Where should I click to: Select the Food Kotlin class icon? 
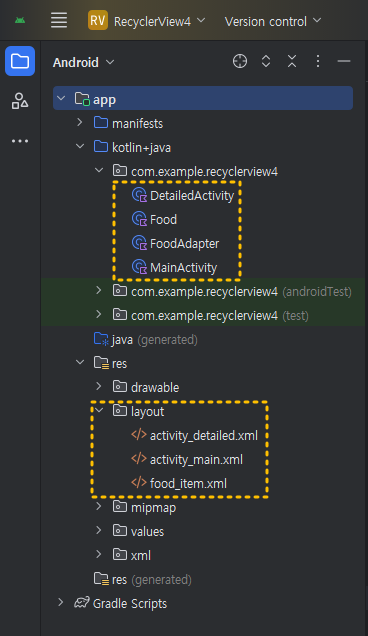[x=139, y=219]
